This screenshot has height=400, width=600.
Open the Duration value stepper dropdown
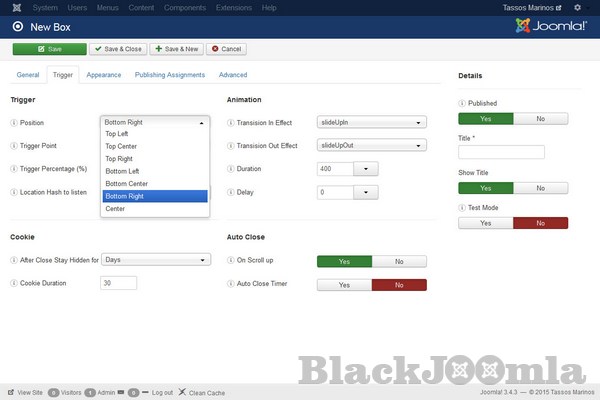[367, 169]
